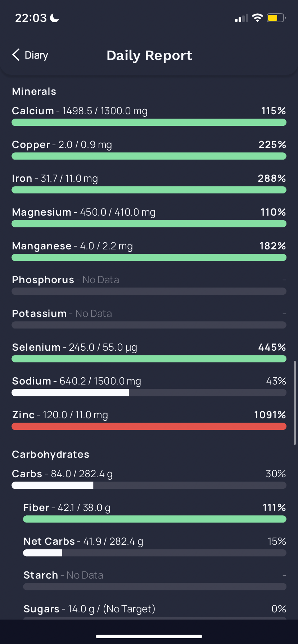Image resolution: width=298 pixels, height=644 pixels.
Task: Tap the red Zinc progress bar
Action: [x=149, y=426]
